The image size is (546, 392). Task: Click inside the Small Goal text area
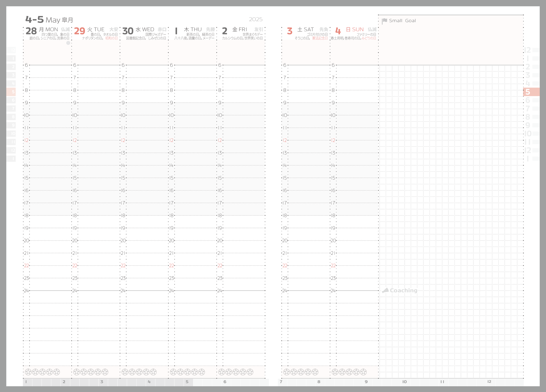pyautogui.click(x=451, y=44)
